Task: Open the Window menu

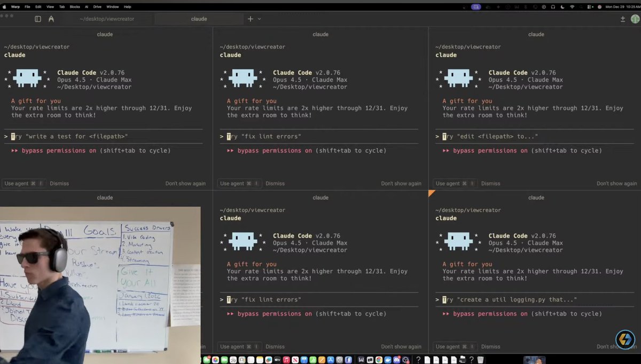Action: [x=113, y=6]
